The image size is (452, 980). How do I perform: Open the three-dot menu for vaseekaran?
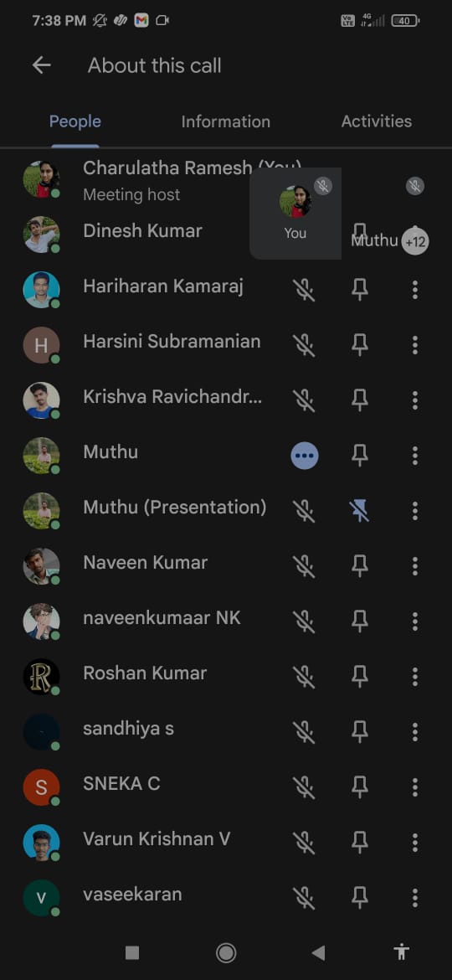point(415,898)
